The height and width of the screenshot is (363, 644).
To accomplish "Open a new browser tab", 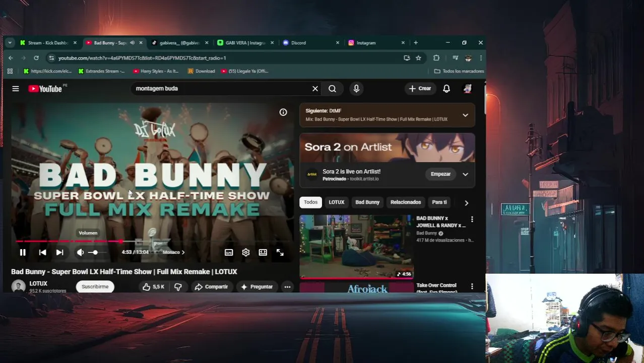I will [x=416, y=43].
